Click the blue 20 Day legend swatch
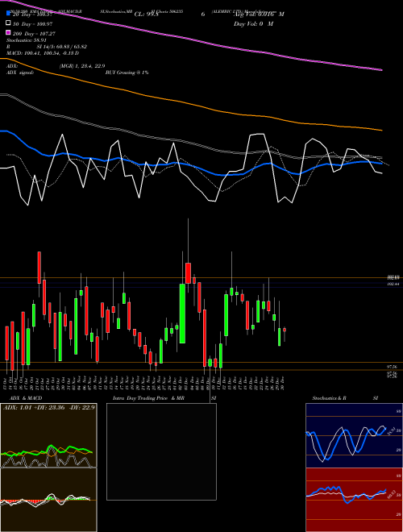This screenshot has width=403, height=532. tap(9, 14)
